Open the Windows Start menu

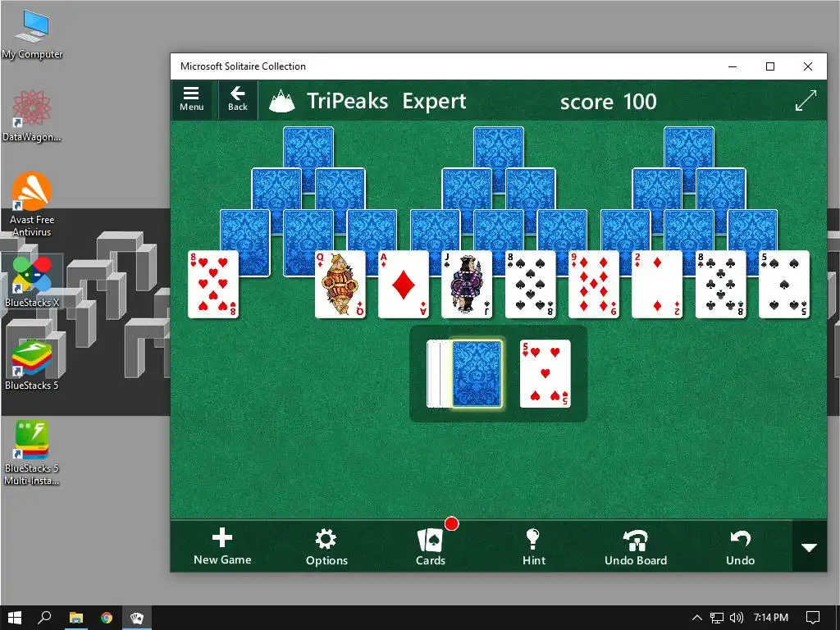15,618
